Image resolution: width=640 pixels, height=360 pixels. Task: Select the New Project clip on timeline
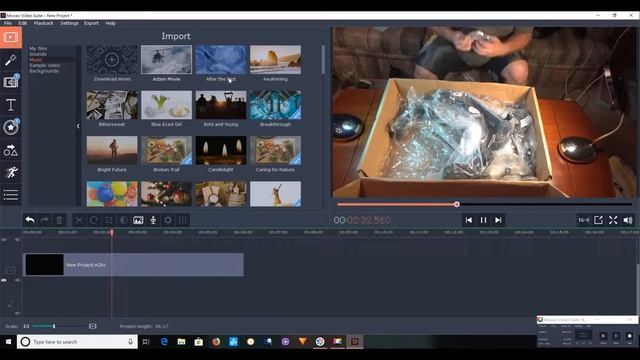[133, 264]
